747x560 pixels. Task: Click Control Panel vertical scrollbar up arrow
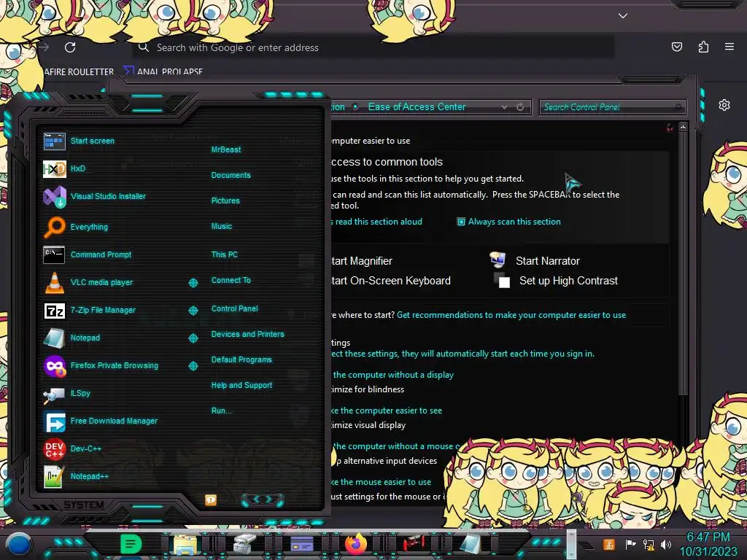point(683,127)
